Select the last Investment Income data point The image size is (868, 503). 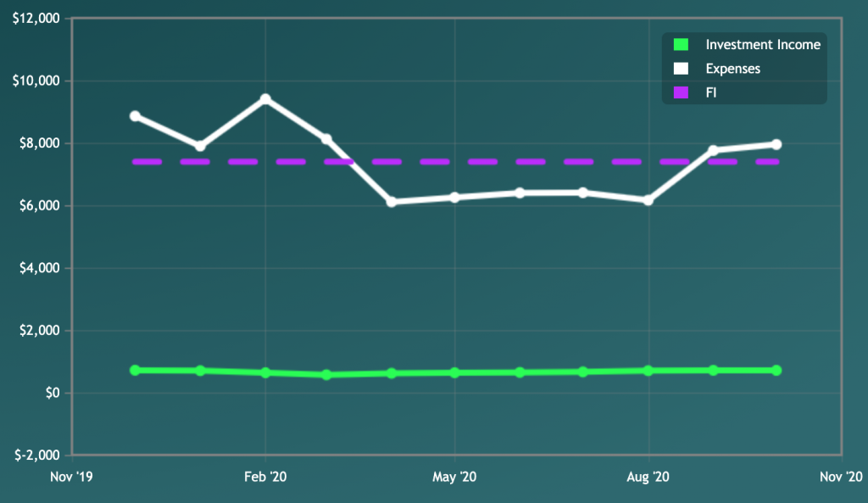[776, 371]
